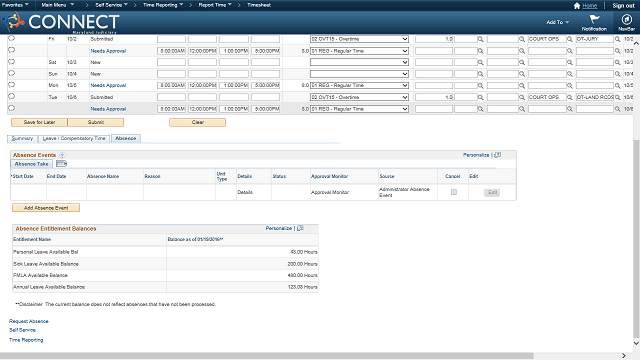Switch to the Leave / Compensatory Time tab
640x360 pixels.
74,138
